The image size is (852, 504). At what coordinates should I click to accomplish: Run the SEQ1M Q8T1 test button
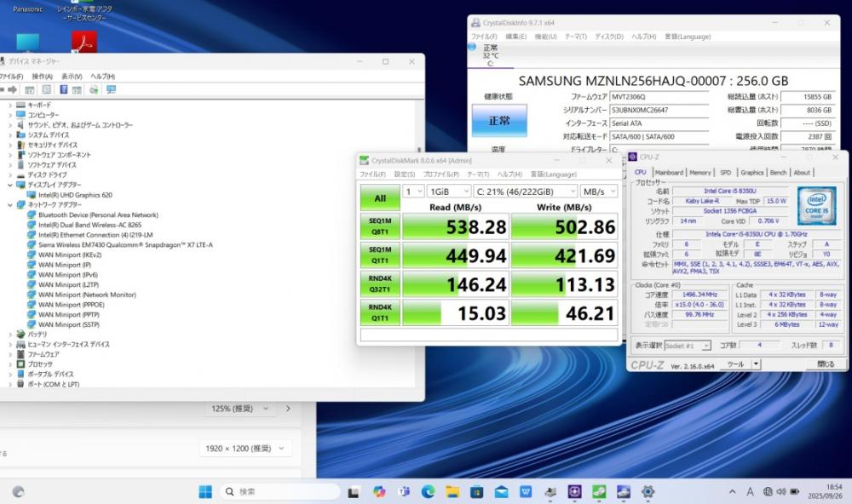(379, 227)
